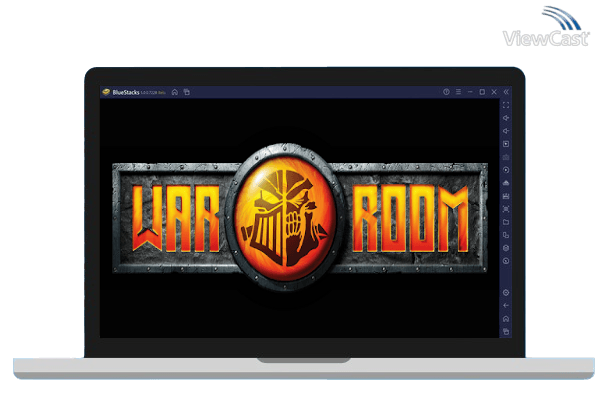Click the sidebar icon below install APK

(506, 196)
